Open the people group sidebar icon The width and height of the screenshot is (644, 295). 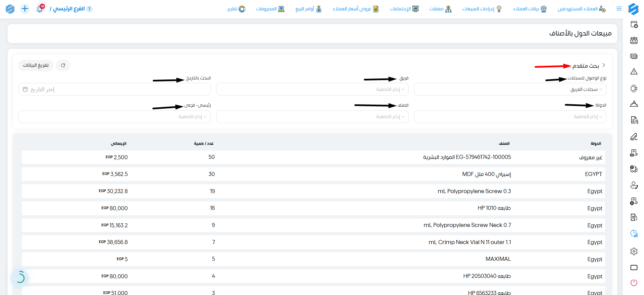tap(634, 41)
